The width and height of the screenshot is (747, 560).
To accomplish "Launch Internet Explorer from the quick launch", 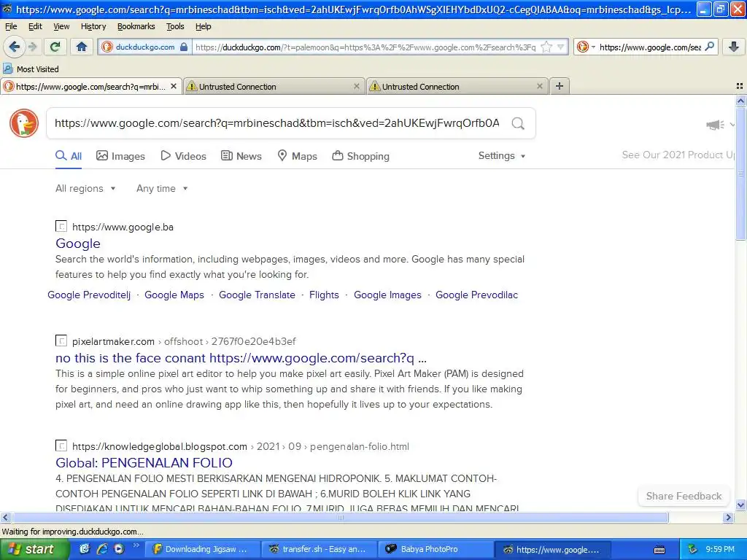I will coord(101,549).
